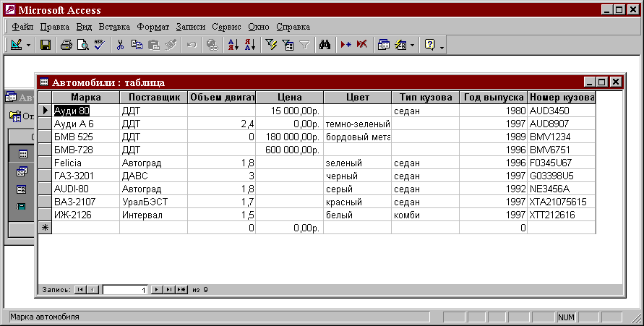Click the XTA21075615 body number cell

tap(562, 202)
